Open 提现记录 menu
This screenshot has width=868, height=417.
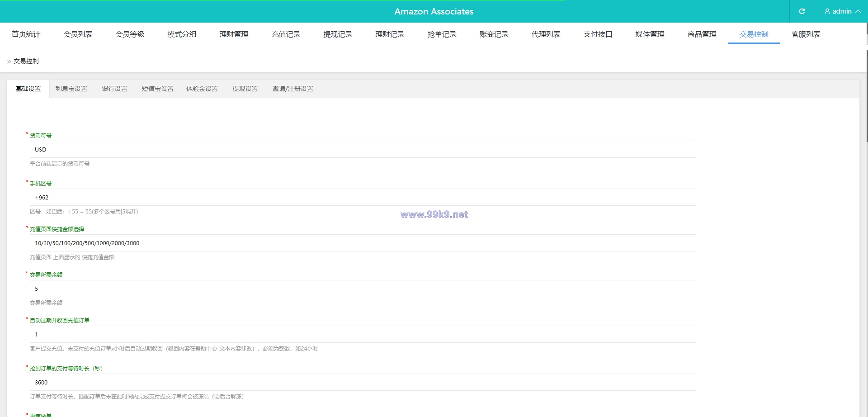click(338, 34)
